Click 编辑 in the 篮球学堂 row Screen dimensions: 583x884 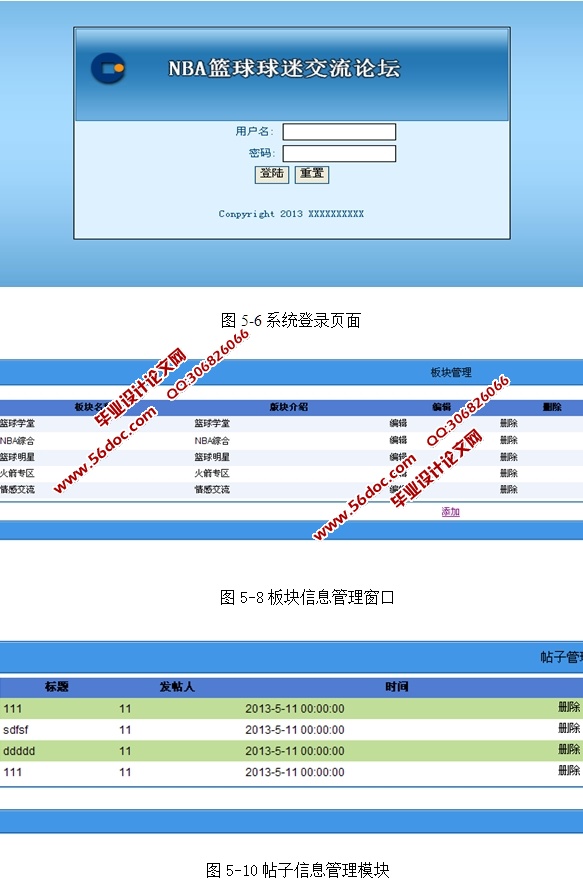coord(398,423)
